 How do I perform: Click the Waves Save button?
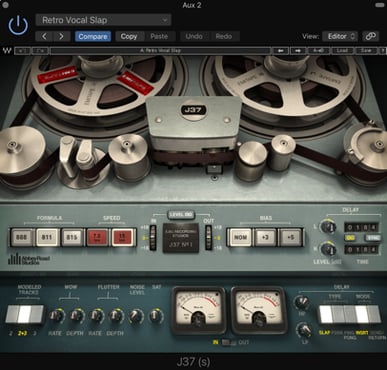coord(366,51)
